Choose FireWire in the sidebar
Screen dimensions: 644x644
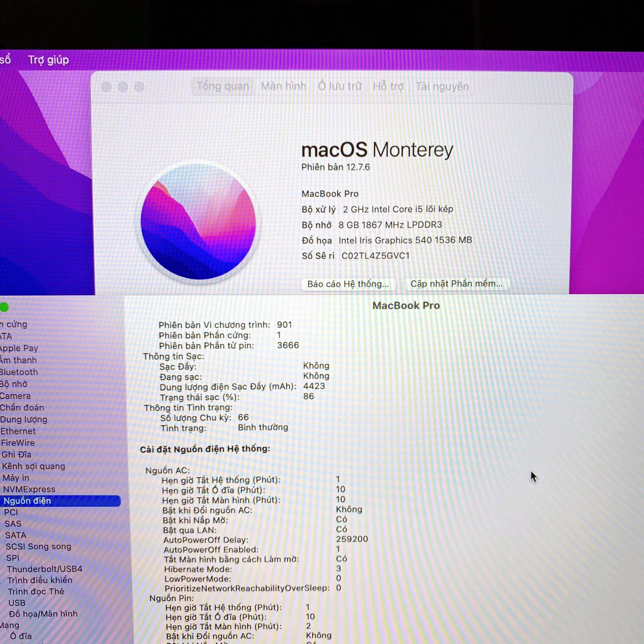(18, 443)
